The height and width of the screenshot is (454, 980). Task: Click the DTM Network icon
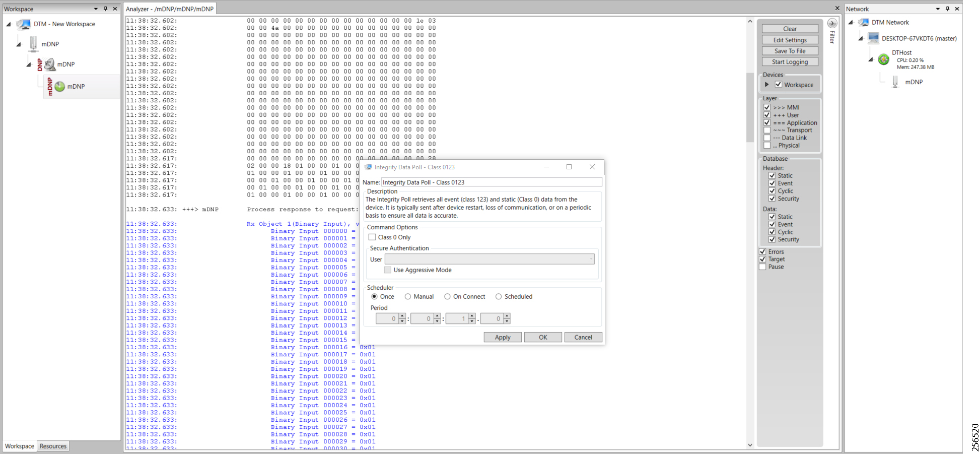tap(864, 22)
